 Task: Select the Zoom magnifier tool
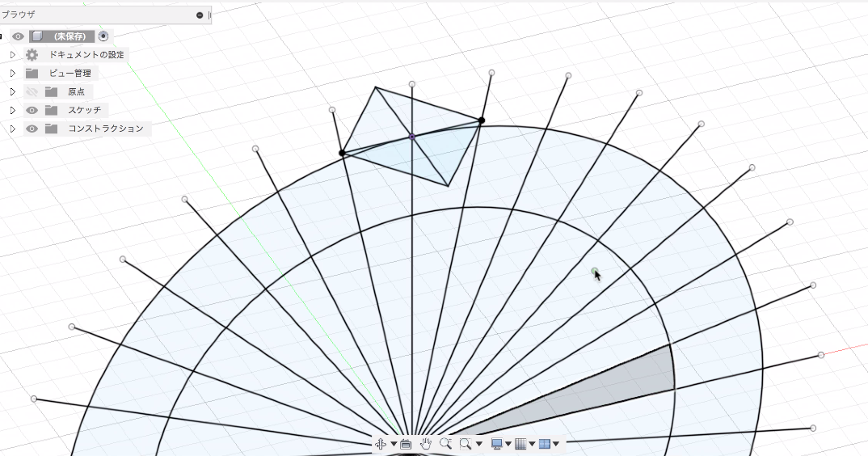[x=445, y=444]
